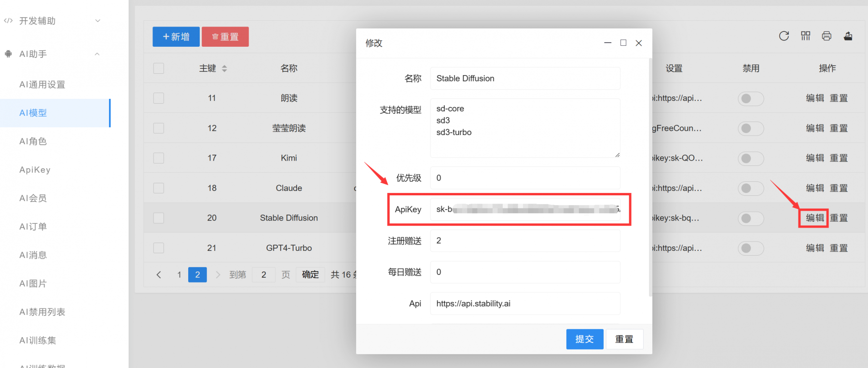This screenshot has height=368, width=868.
Task: Click 重置 for 莹莹朗读 row
Action: (839, 128)
